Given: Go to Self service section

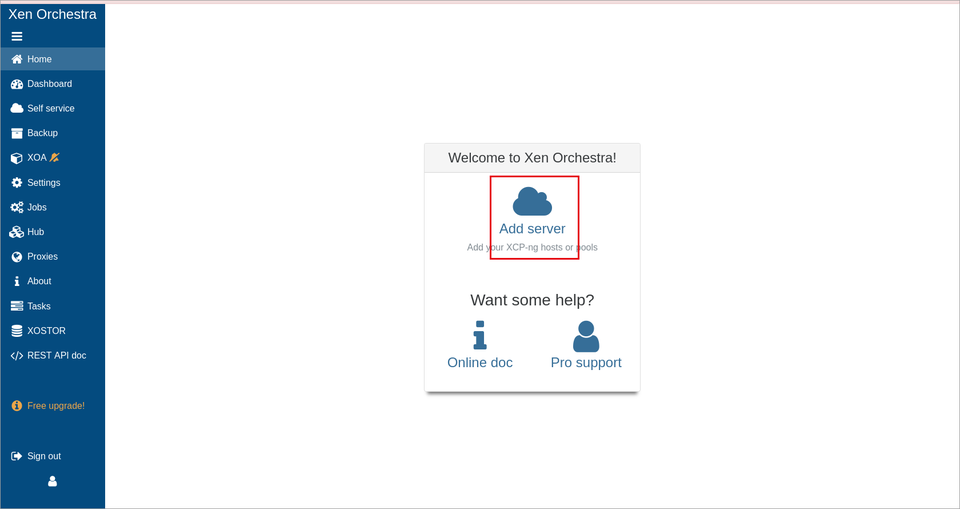Looking at the screenshot, I should pyautogui.click(x=53, y=108).
